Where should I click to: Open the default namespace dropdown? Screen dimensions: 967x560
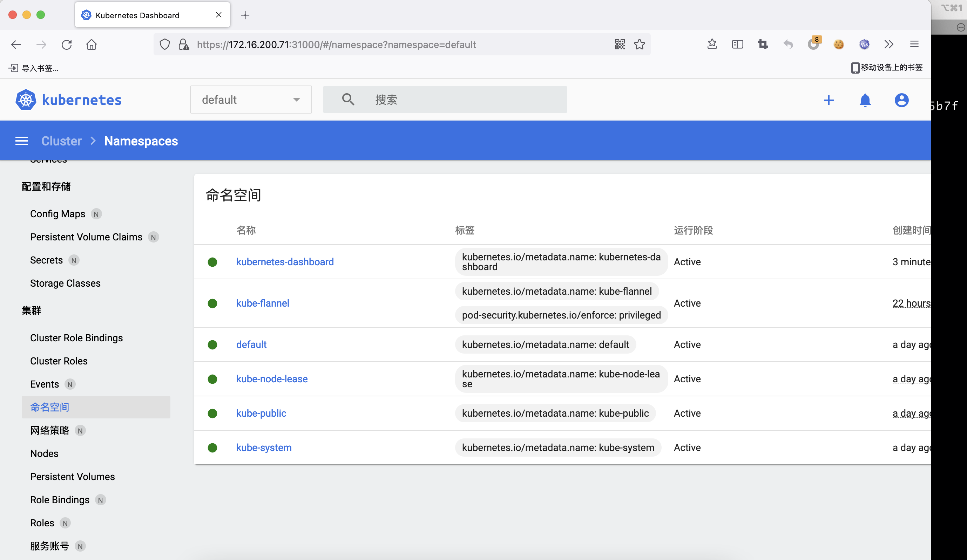pos(251,100)
